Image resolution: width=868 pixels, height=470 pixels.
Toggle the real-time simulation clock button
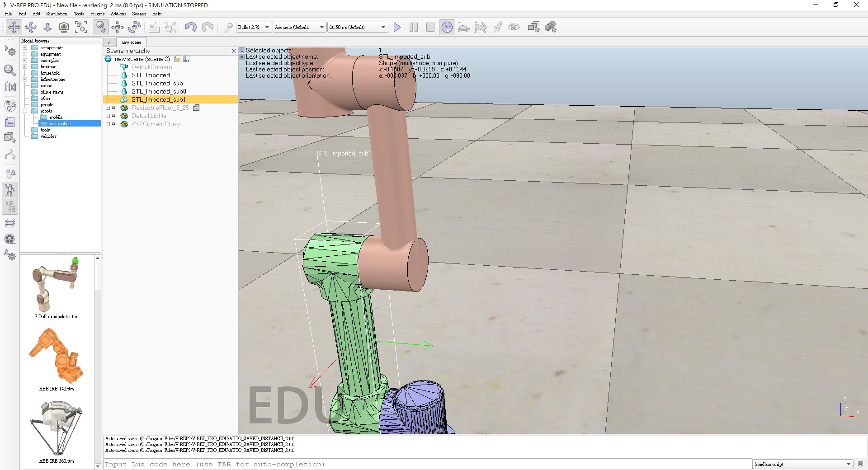click(447, 27)
